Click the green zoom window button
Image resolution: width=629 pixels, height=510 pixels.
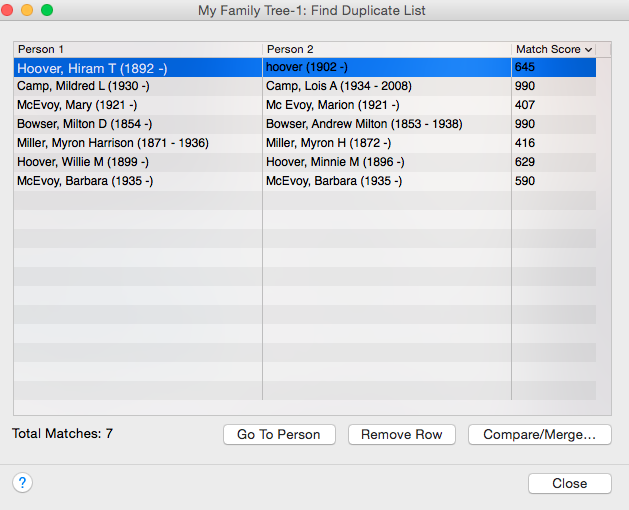coord(46,10)
